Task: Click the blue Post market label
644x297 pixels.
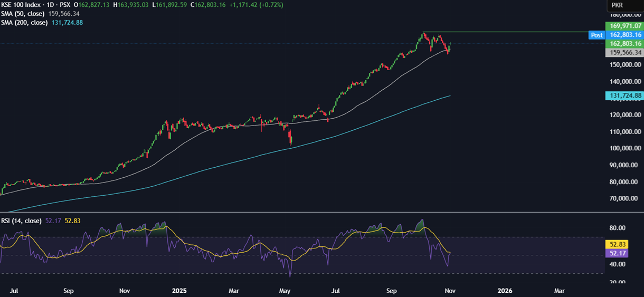Action: pyautogui.click(x=596, y=35)
